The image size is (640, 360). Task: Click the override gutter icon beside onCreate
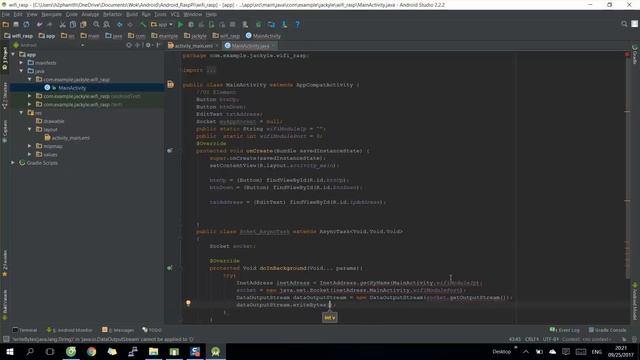[x=170, y=151]
